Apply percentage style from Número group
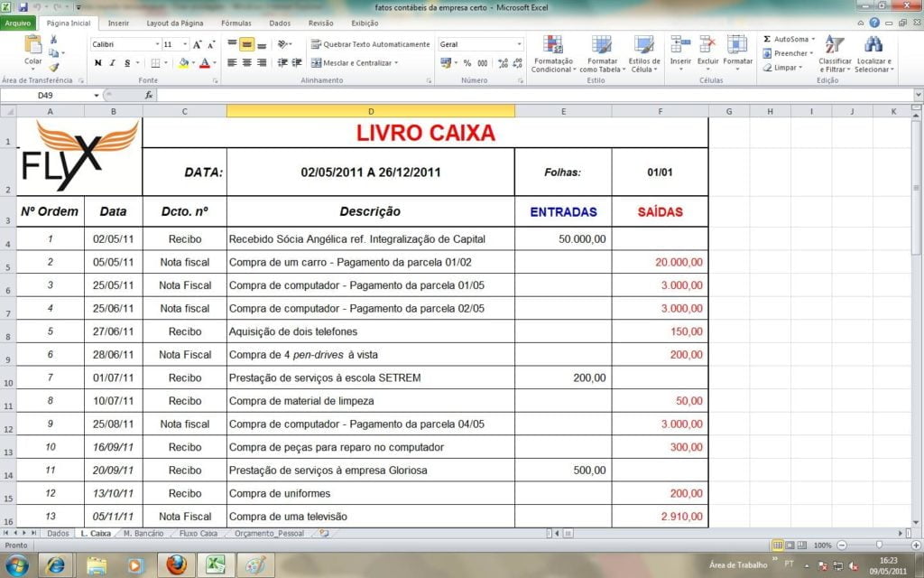 (467, 61)
